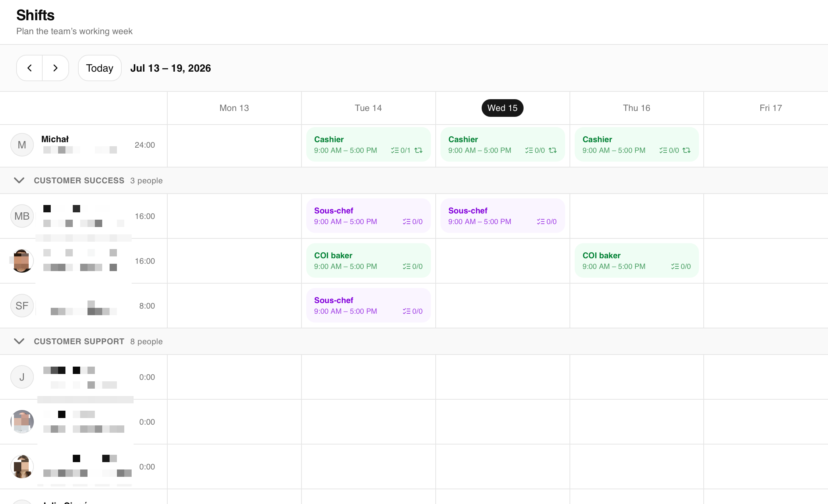Open MB's Wednesday Sous-chef shift
828x504 pixels.
[503, 216]
